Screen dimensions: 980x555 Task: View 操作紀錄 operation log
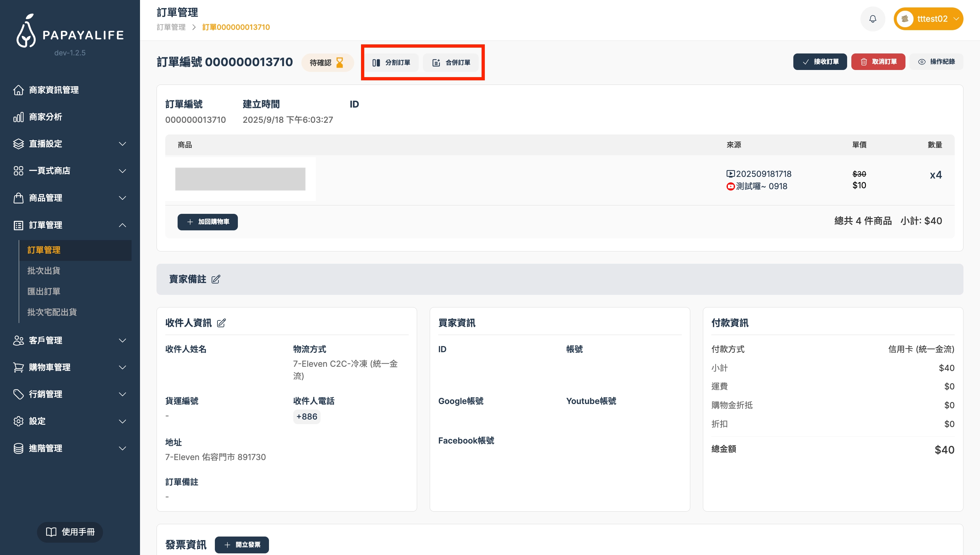pyautogui.click(x=936, y=62)
